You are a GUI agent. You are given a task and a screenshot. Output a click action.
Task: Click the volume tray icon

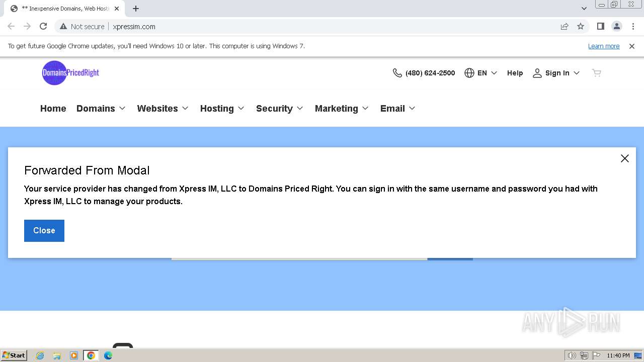[x=572, y=355]
